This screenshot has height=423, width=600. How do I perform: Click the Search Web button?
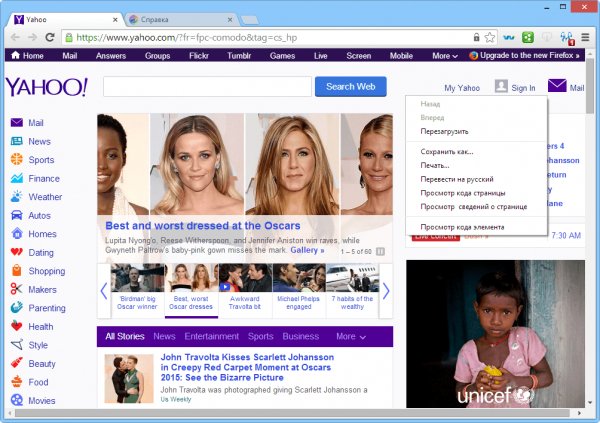(x=351, y=87)
